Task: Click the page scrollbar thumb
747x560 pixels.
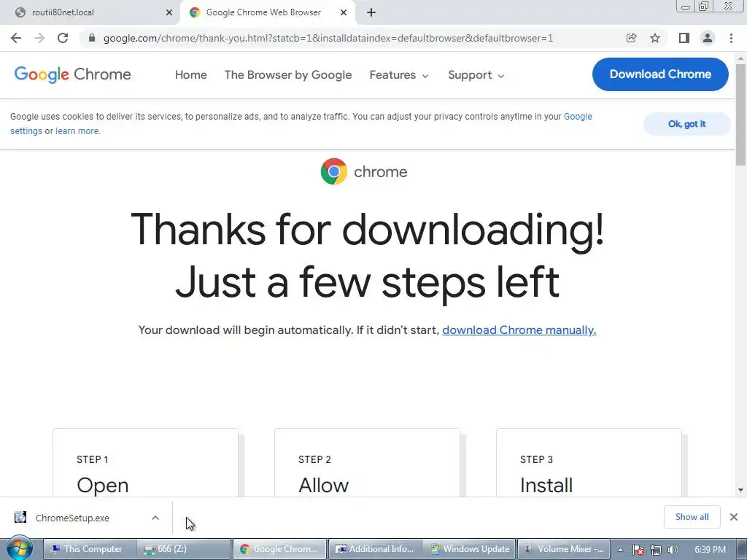Action: coord(741,114)
